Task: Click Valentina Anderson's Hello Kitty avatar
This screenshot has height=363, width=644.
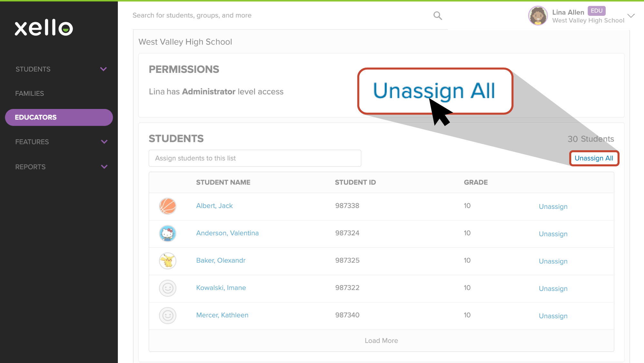Action: pyautogui.click(x=167, y=234)
